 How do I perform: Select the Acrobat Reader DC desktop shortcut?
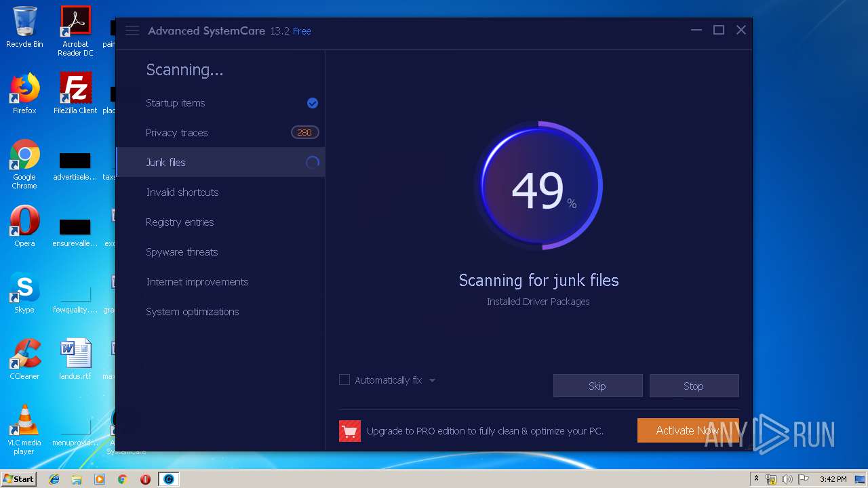tap(75, 31)
